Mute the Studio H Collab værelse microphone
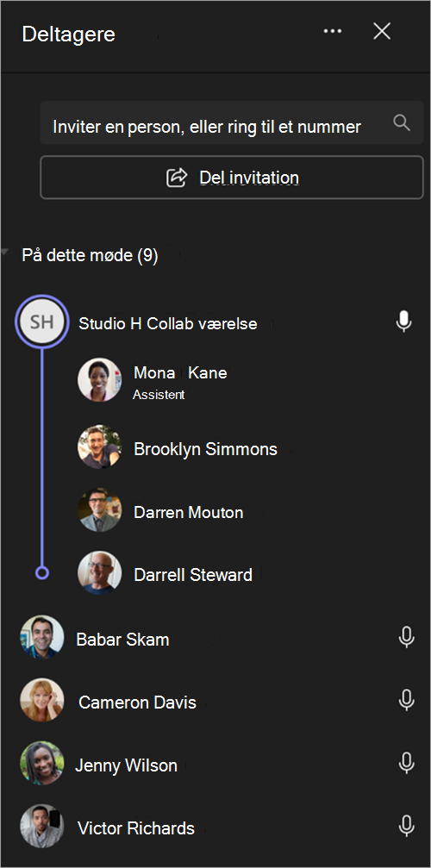Screen dimensions: 431x868 click(x=404, y=321)
